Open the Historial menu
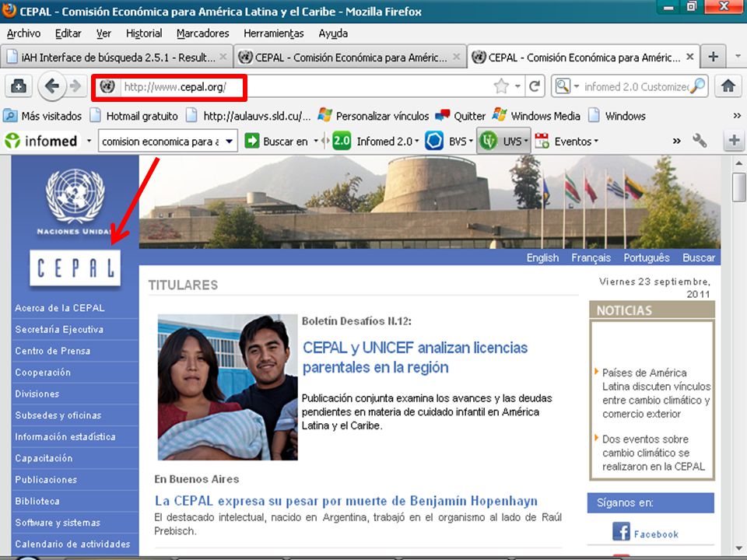The width and height of the screenshot is (747, 560). [144, 33]
